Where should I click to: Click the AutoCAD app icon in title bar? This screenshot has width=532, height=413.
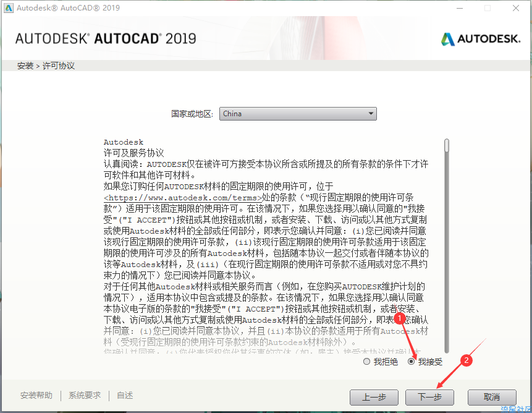[9, 8]
